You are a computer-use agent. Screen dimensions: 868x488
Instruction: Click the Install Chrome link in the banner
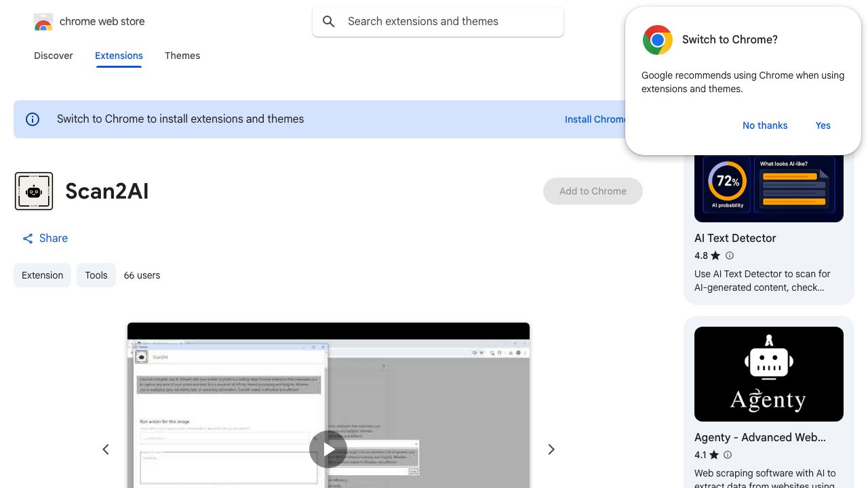tap(595, 119)
